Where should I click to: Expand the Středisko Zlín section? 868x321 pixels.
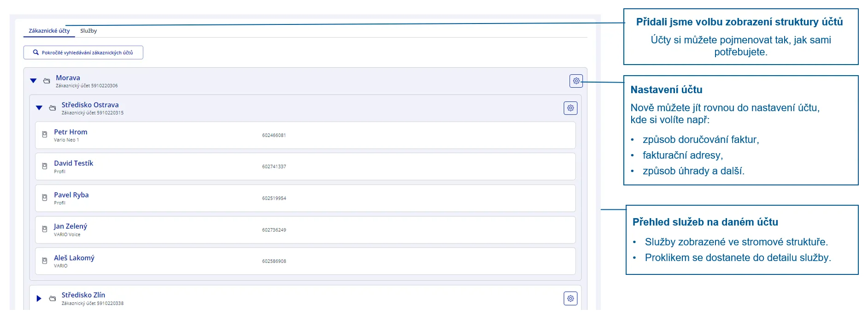39,298
